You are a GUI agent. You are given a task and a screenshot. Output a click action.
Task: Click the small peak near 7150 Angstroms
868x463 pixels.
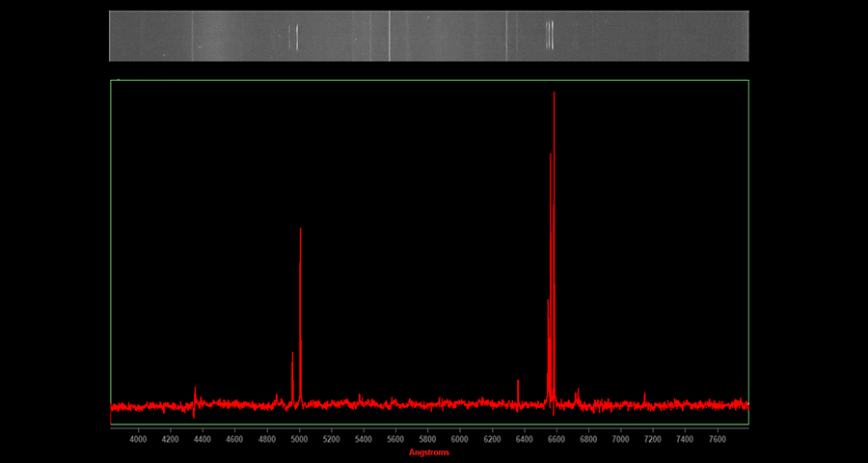[x=644, y=395]
